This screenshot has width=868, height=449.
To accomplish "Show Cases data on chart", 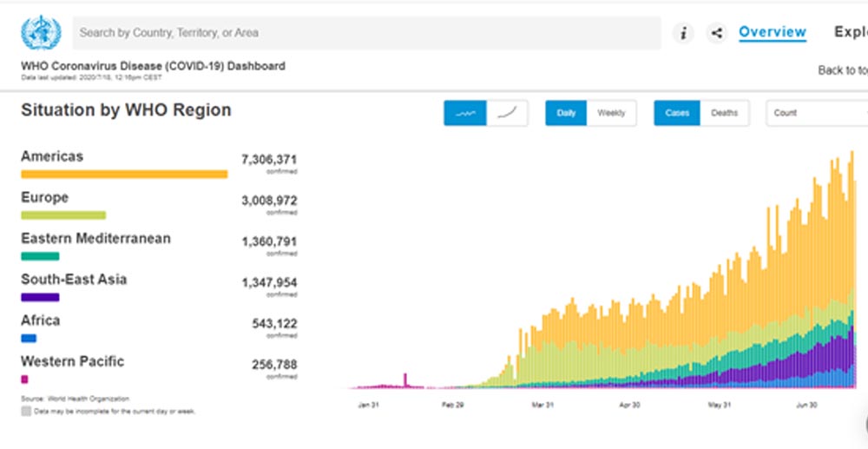I will point(677,113).
